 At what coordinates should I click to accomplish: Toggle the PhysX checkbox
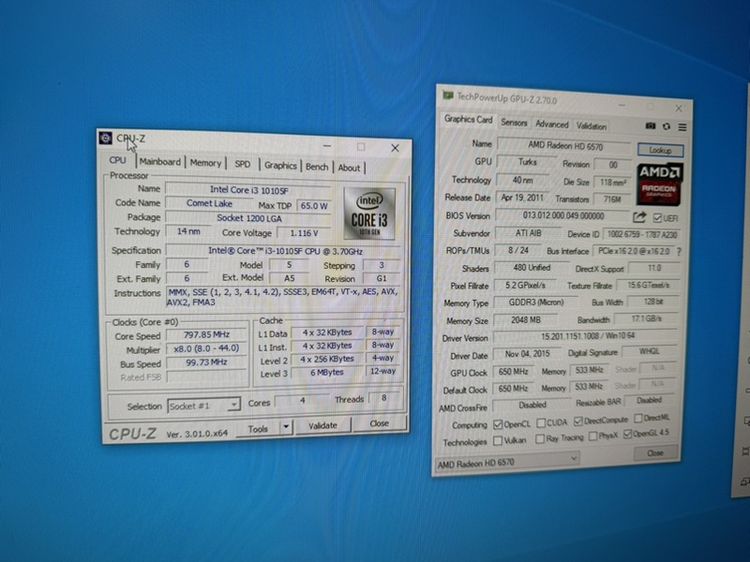593,436
